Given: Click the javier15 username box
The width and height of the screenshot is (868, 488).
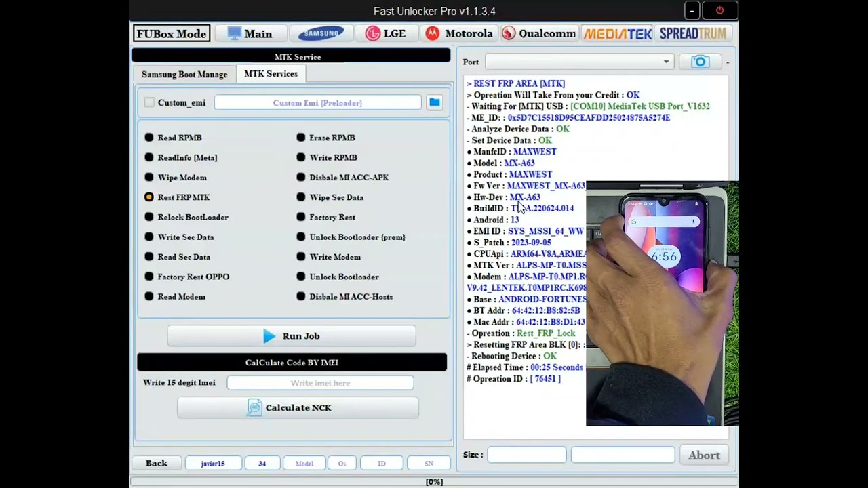Looking at the screenshot, I should click(x=212, y=464).
